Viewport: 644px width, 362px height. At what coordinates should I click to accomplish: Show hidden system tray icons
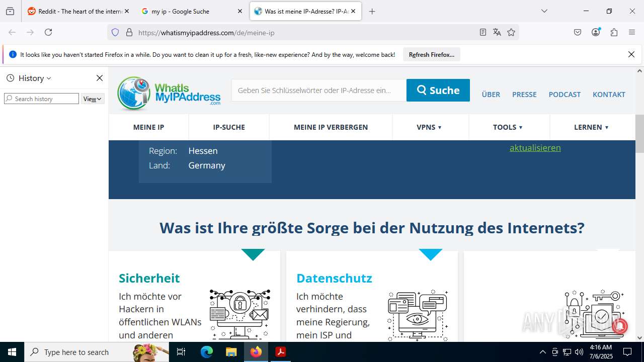coord(542,352)
